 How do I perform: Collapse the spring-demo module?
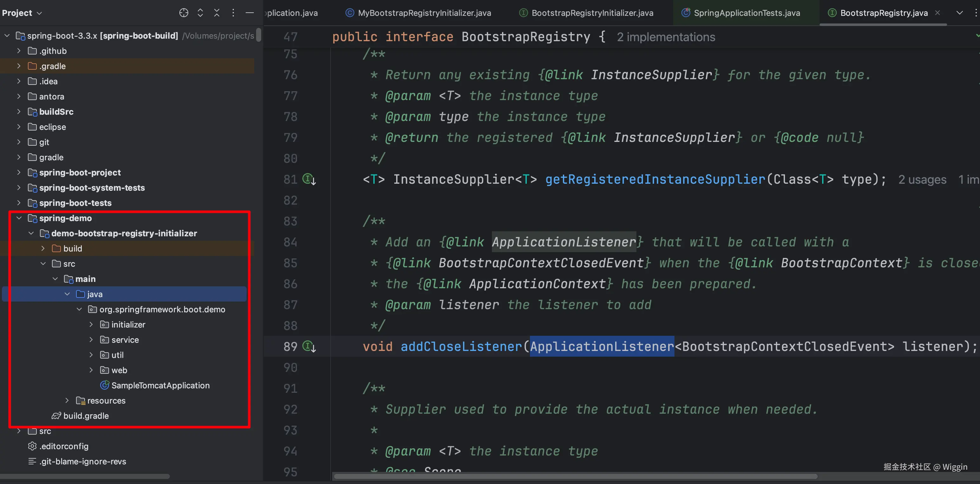pyautogui.click(x=19, y=218)
